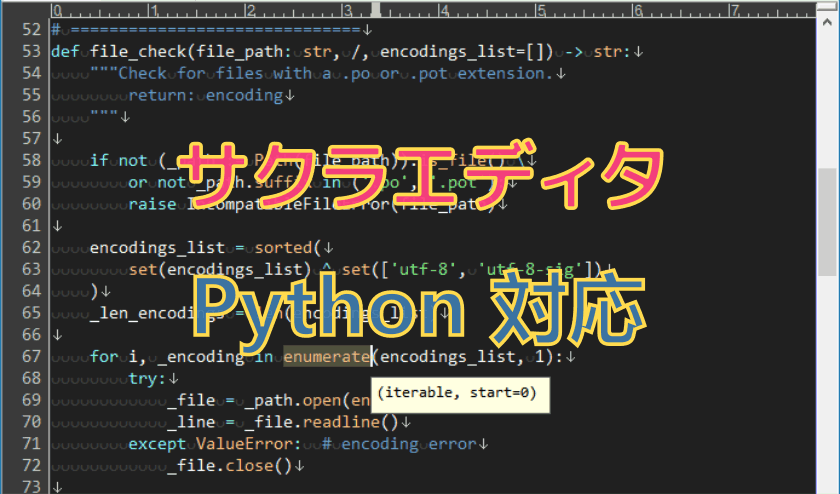Click line number 71 in the gutter
The width and height of the screenshot is (840, 494).
pyautogui.click(x=32, y=444)
